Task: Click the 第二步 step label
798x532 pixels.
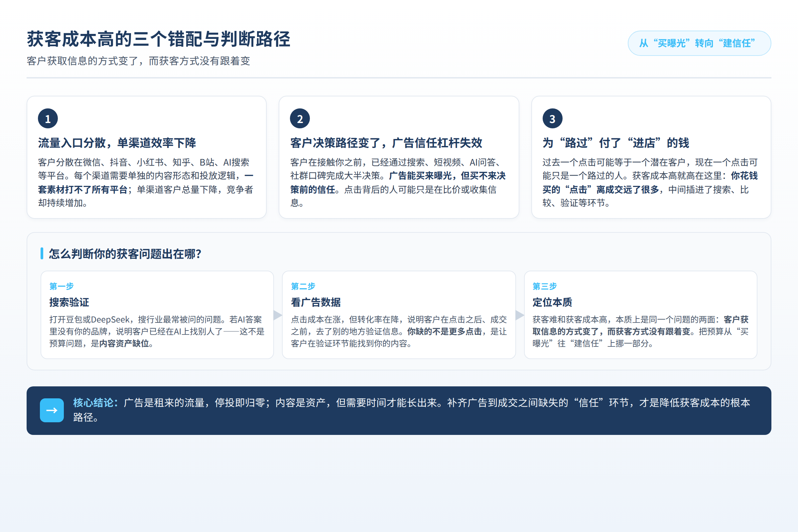Action: [303, 286]
